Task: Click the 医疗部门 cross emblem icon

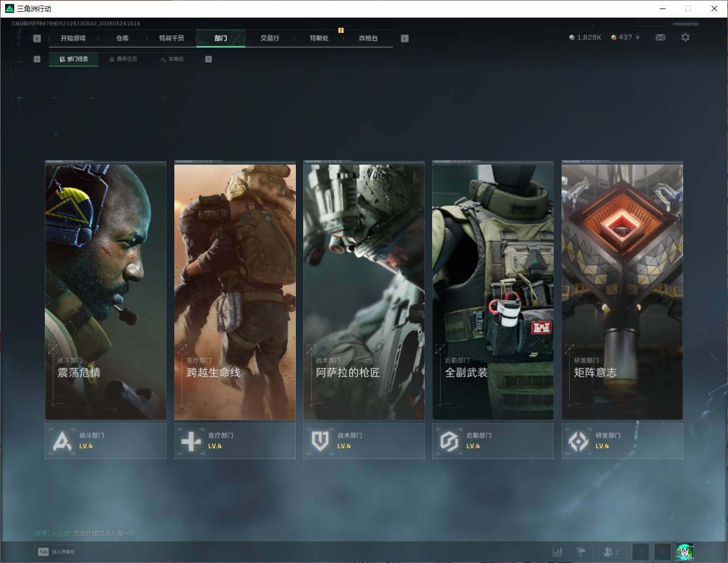Action: click(x=191, y=441)
